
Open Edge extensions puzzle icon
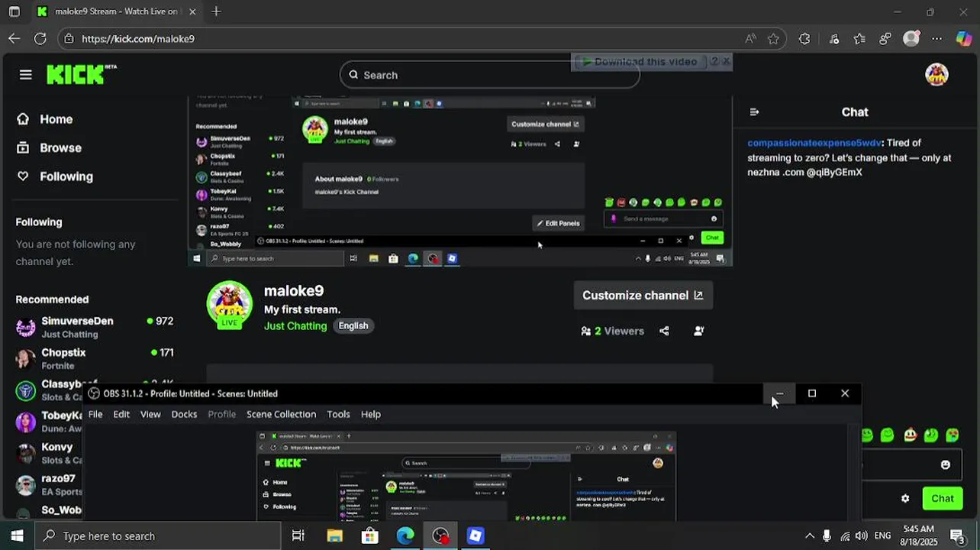(x=804, y=38)
